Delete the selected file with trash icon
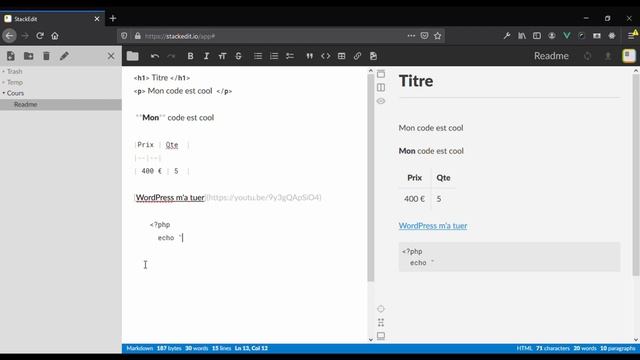The height and width of the screenshot is (360, 640). (x=46, y=56)
